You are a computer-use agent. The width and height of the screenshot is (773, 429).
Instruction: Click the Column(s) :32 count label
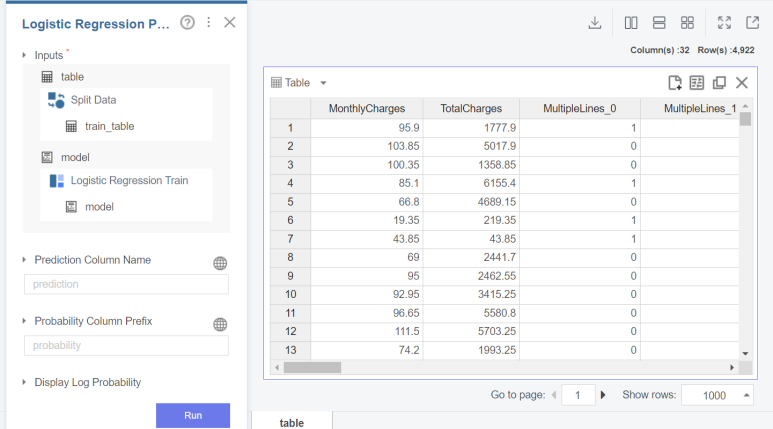click(x=660, y=50)
